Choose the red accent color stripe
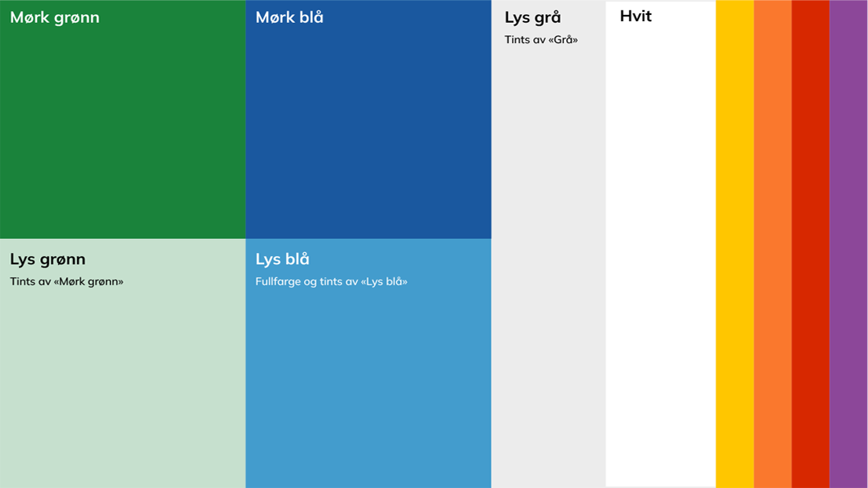This screenshot has width=868, height=488. point(811,244)
